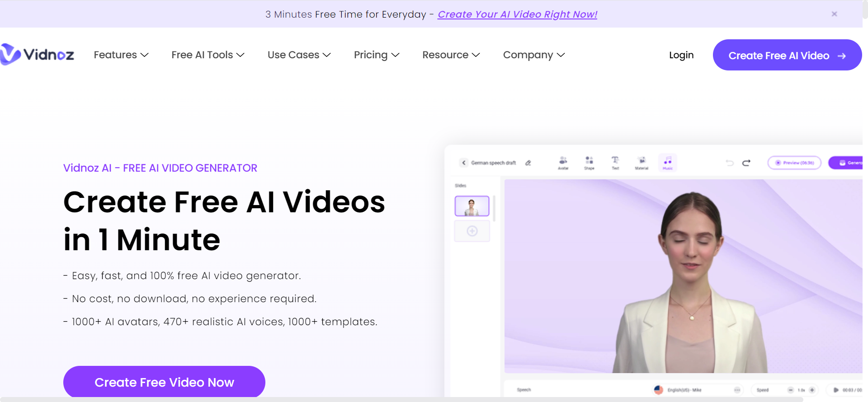Screen dimensions: 868x402
Task: Expand the chevron next to Company
Action: click(561, 55)
